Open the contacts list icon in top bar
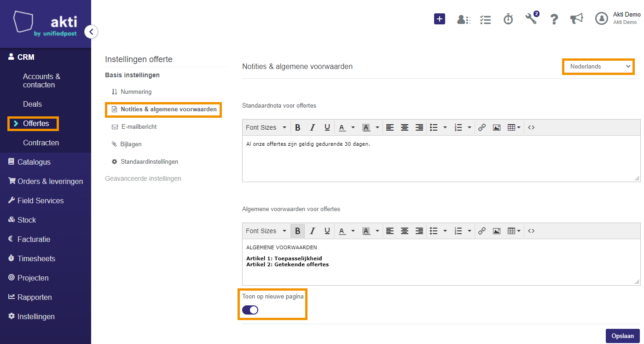 (x=463, y=19)
